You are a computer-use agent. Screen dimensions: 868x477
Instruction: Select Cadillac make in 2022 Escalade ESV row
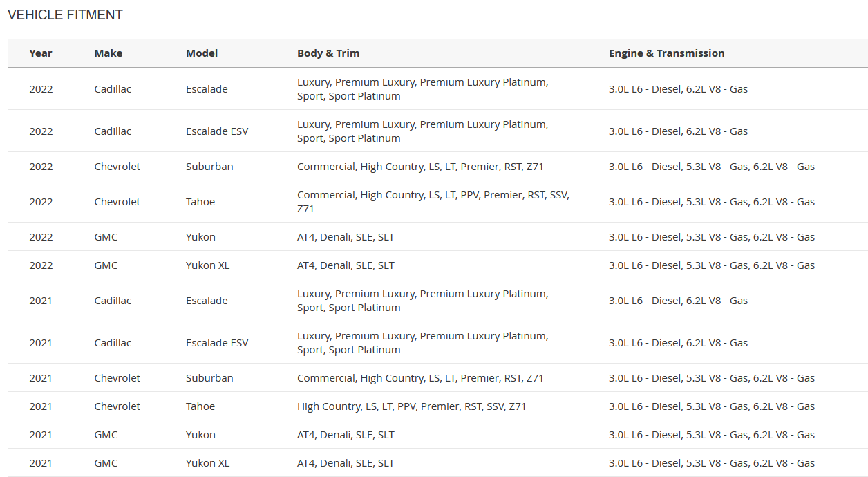tap(113, 131)
